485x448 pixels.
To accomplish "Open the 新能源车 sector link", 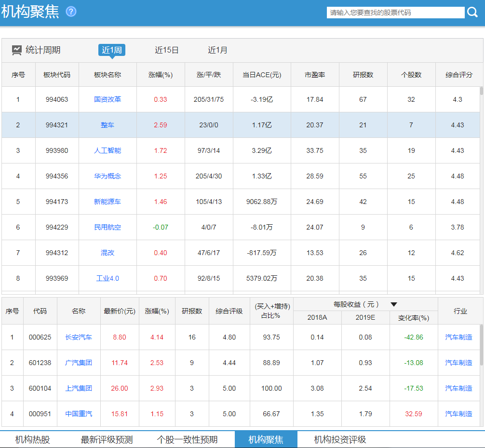I will point(108,202).
